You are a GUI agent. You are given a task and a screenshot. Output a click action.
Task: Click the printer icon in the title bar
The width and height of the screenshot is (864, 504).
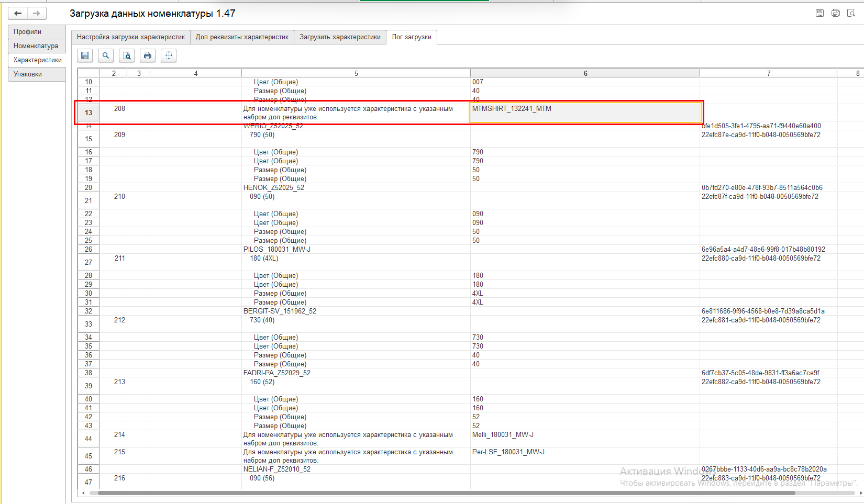point(835,13)
